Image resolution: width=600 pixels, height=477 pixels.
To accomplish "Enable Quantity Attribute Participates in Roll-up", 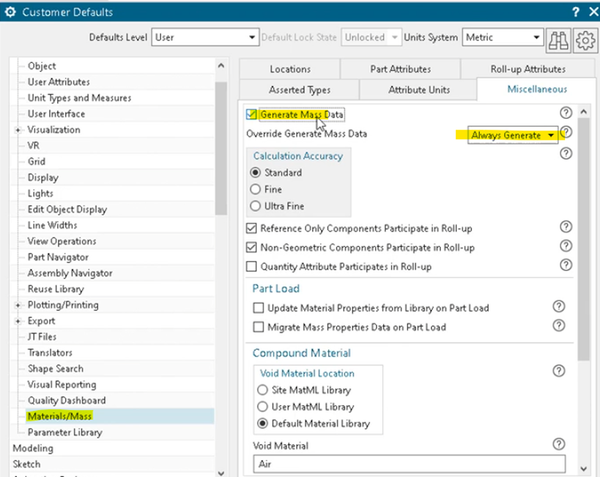I will [252, 266].
